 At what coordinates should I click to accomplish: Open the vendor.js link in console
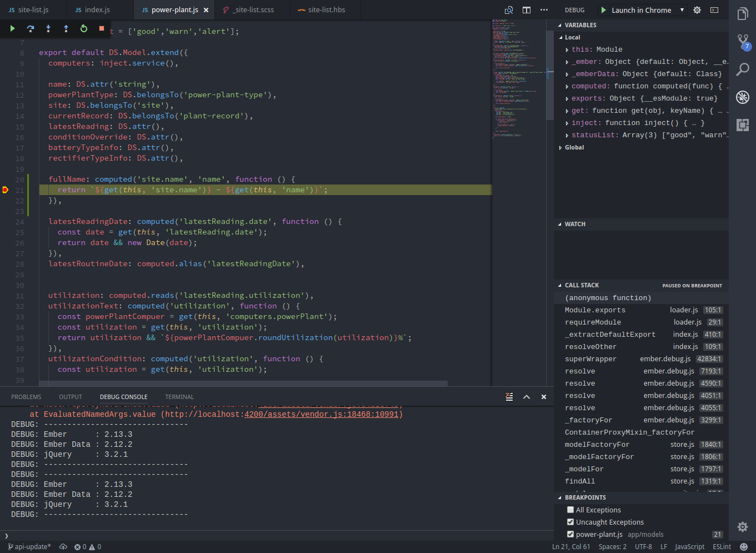pos(321,414)
